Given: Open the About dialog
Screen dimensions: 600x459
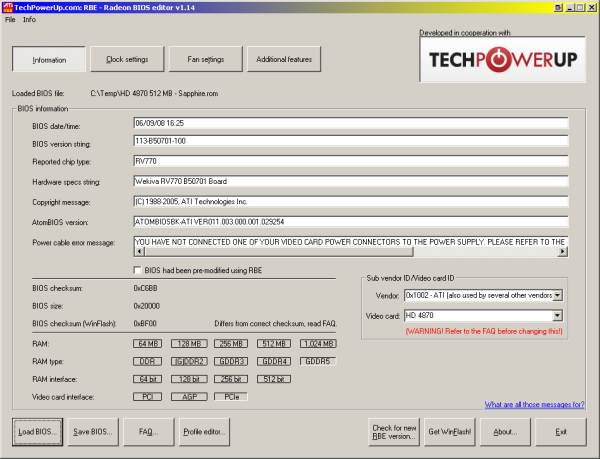Looking at the screenshot, I should (x=505, y=432).
